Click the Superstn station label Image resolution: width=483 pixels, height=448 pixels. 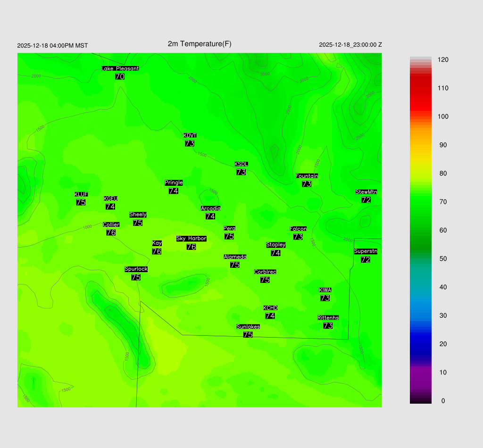coord(365,251)
